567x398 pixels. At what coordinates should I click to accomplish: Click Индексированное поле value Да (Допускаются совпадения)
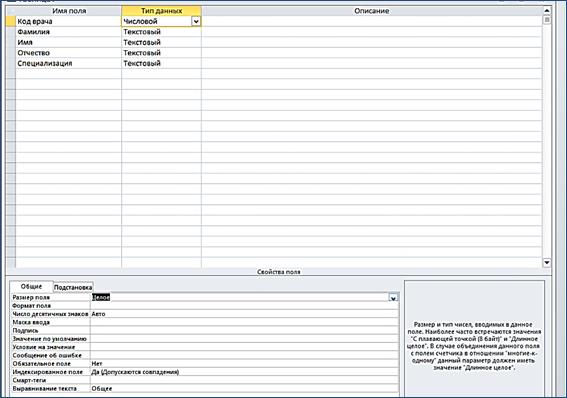[244, 372]
